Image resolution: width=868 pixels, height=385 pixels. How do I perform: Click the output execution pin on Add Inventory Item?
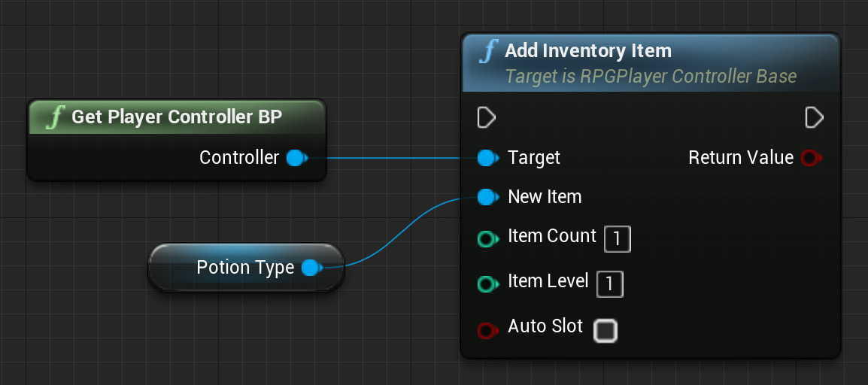[x=814, y=117]
